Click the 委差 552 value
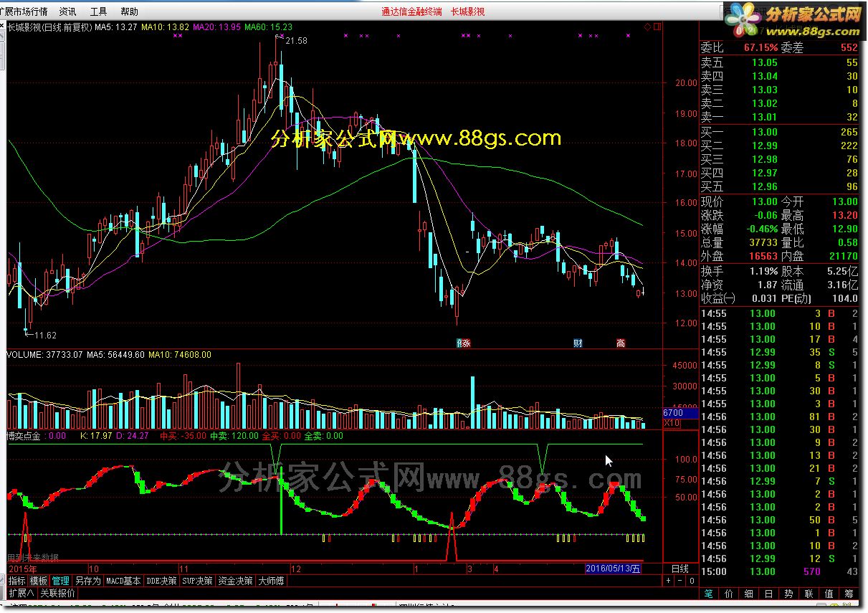 [x=849, y=48]
